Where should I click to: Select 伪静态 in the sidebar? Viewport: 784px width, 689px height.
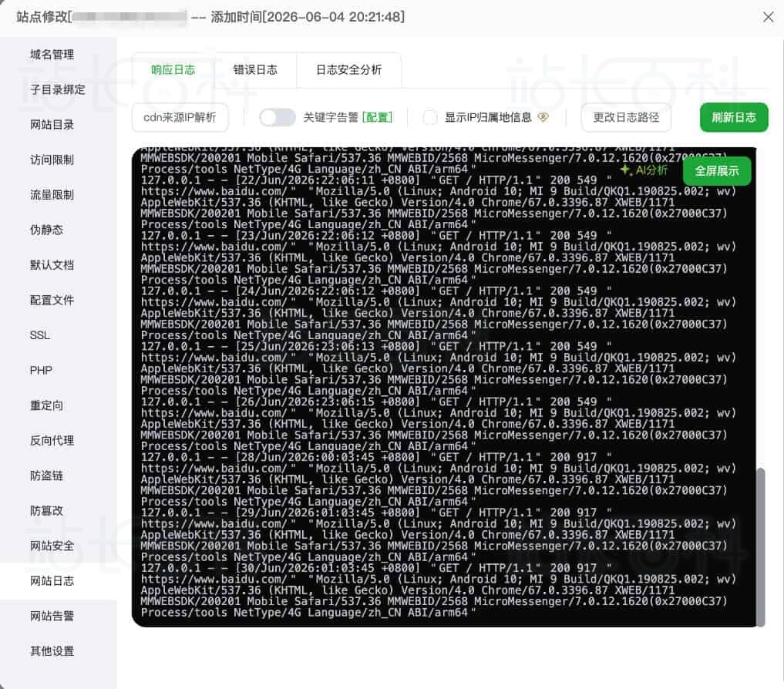pos(46,230)
